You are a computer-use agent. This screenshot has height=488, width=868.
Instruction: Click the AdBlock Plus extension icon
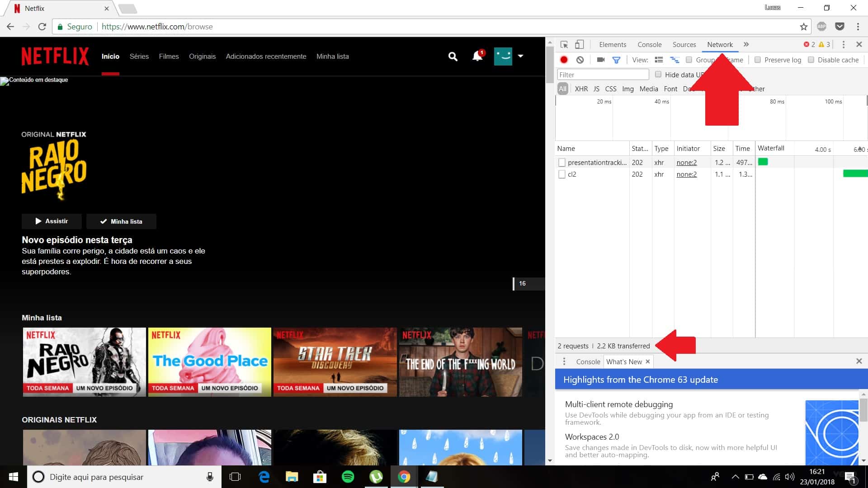pyautogui.click(x=821, y=27)
